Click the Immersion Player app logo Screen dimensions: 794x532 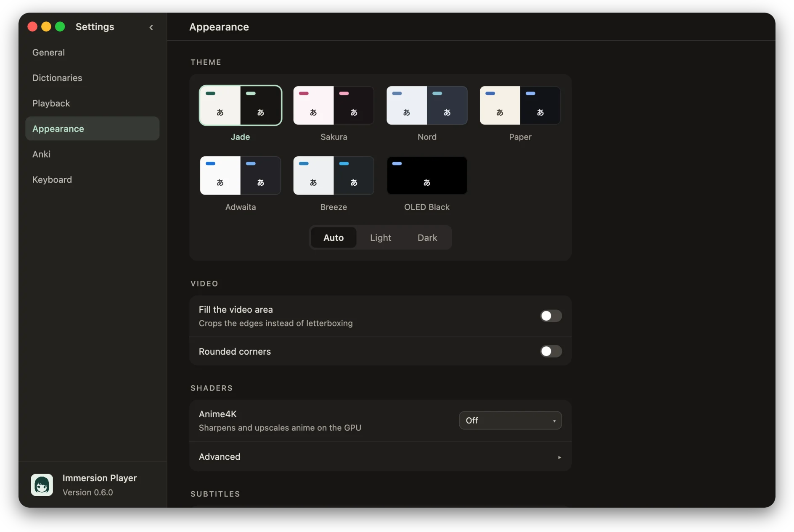click(42, 485)
